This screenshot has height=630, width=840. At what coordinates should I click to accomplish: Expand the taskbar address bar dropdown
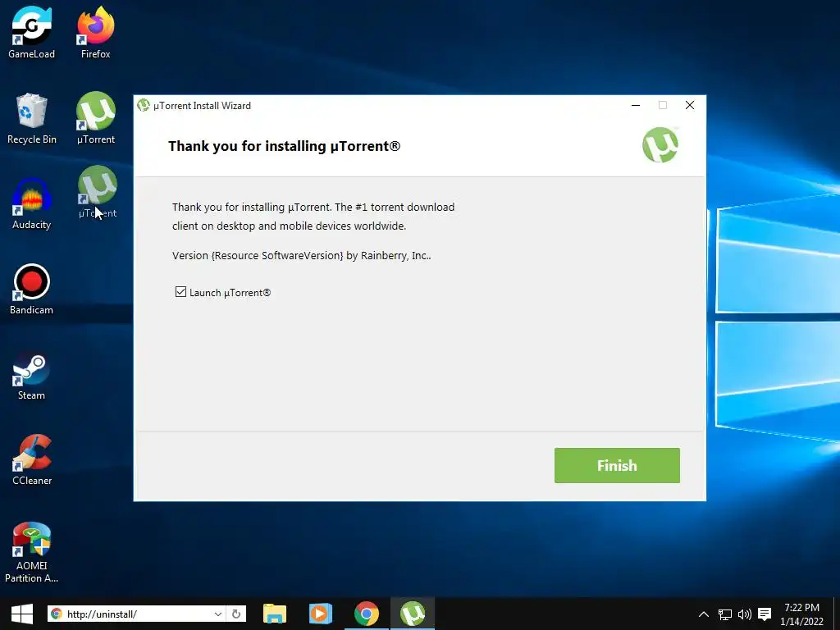pyautogui.click(x=218, y=614)
